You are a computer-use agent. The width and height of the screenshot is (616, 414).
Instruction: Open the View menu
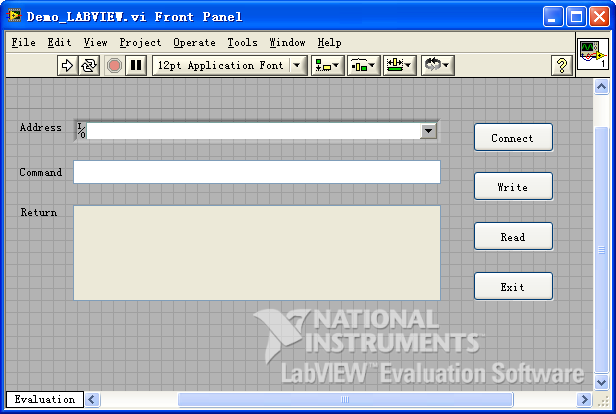95,42
